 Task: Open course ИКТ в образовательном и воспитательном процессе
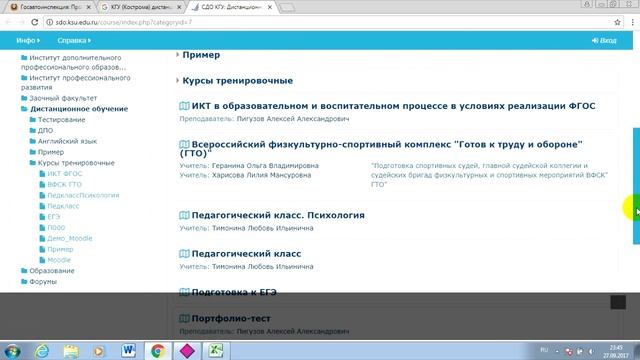point(393,106)
